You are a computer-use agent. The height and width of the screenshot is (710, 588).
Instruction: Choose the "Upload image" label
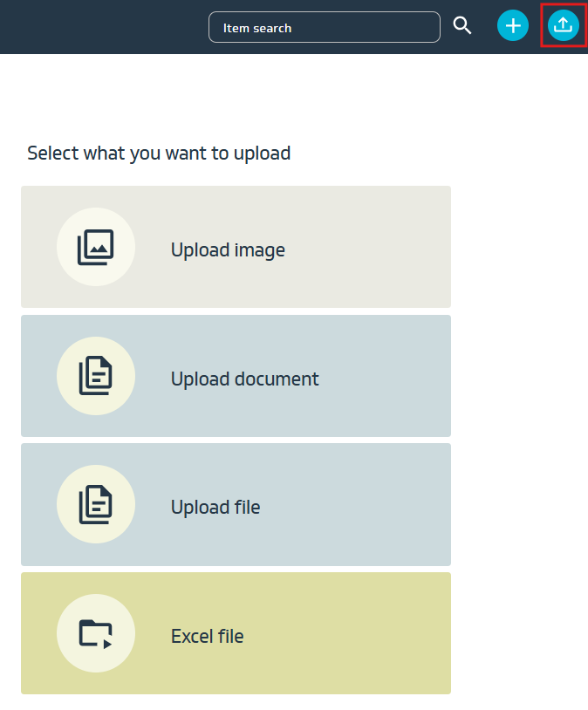point(228,250)
